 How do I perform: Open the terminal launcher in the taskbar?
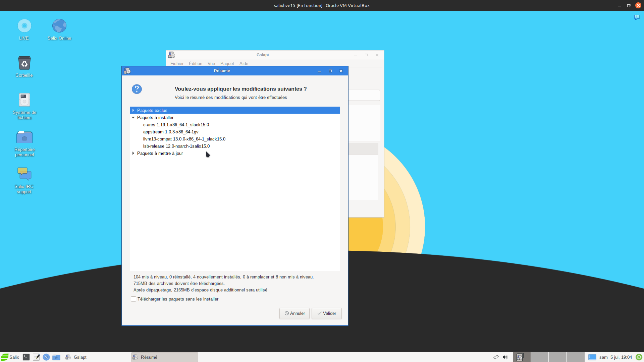(26, 357)
